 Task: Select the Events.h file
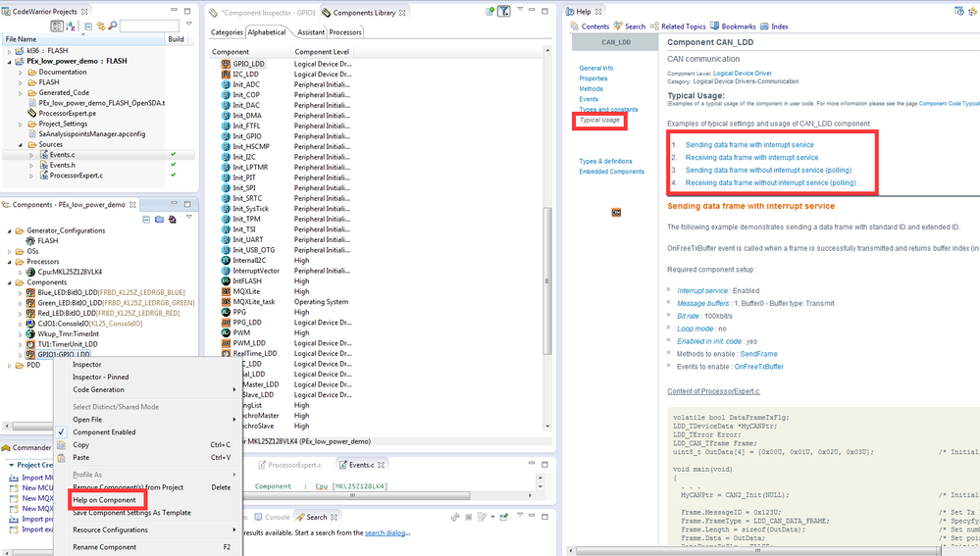pos(63,165)
